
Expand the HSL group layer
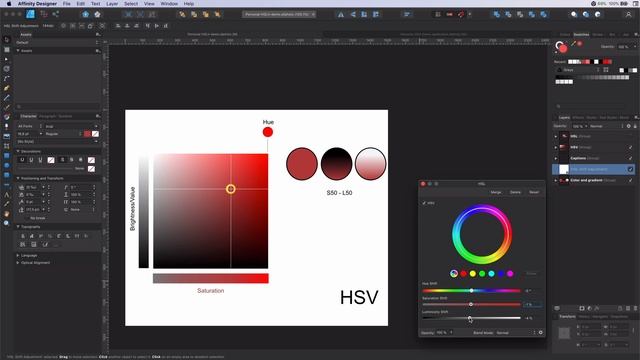pos(556,136)
